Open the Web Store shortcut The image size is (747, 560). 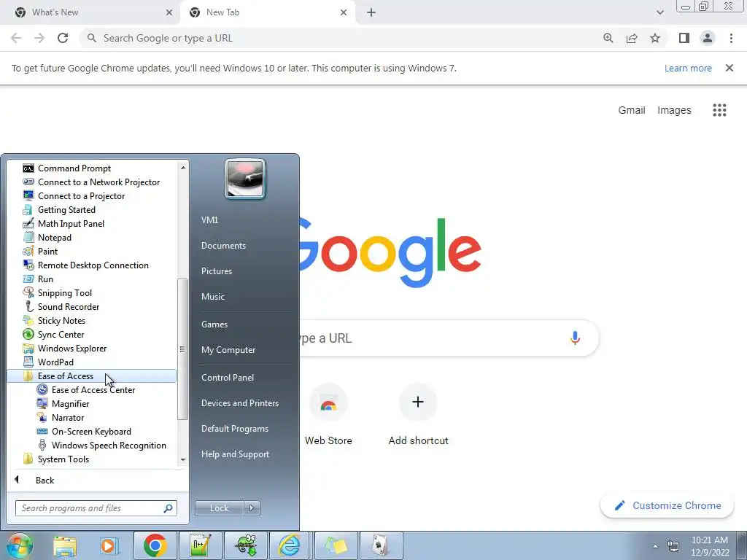point(328,414)
